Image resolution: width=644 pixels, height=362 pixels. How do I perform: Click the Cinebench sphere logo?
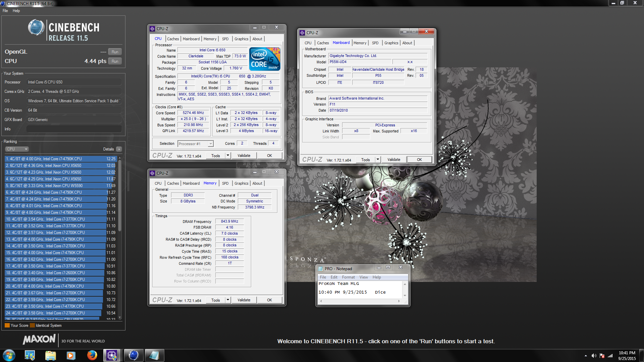click(36, 27)
